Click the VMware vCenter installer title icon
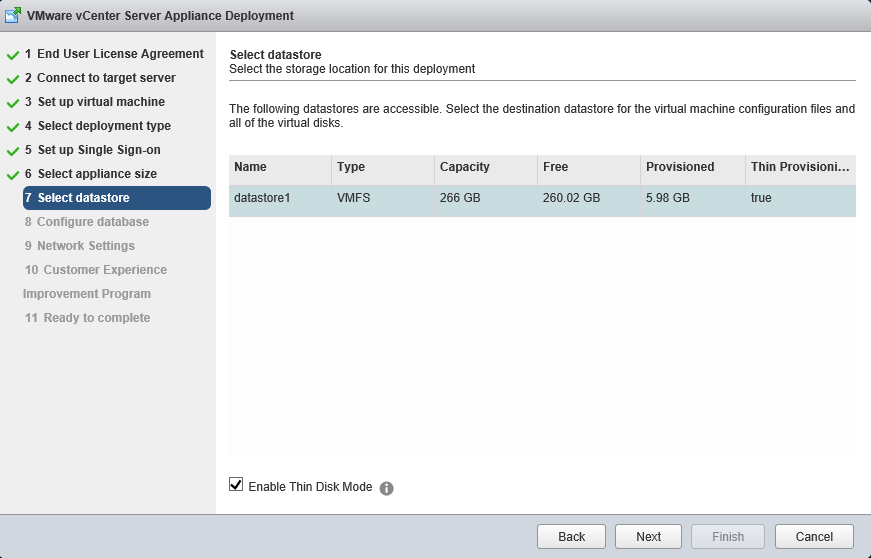This screenshot has width=871, height=558. 14,16
